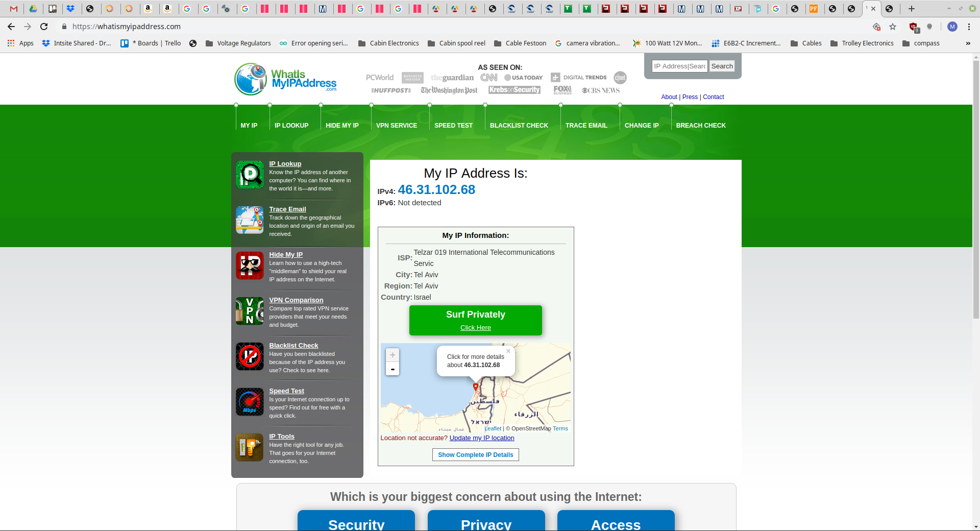The height and width of the screenshot is (531, 980).
Task: Open the Speed Test gauge icon
Action: coord(250,402)
